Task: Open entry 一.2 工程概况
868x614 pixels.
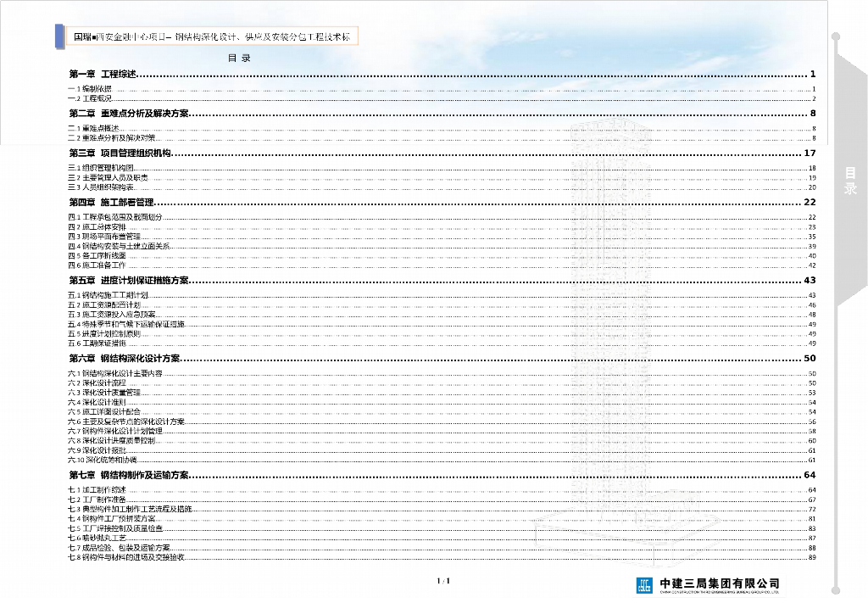Action: click(442, 98)
